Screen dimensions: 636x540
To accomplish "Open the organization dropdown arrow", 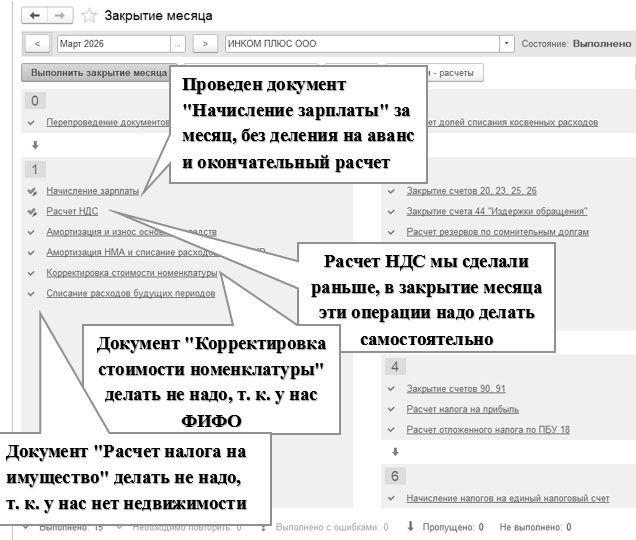I will 507,44.
